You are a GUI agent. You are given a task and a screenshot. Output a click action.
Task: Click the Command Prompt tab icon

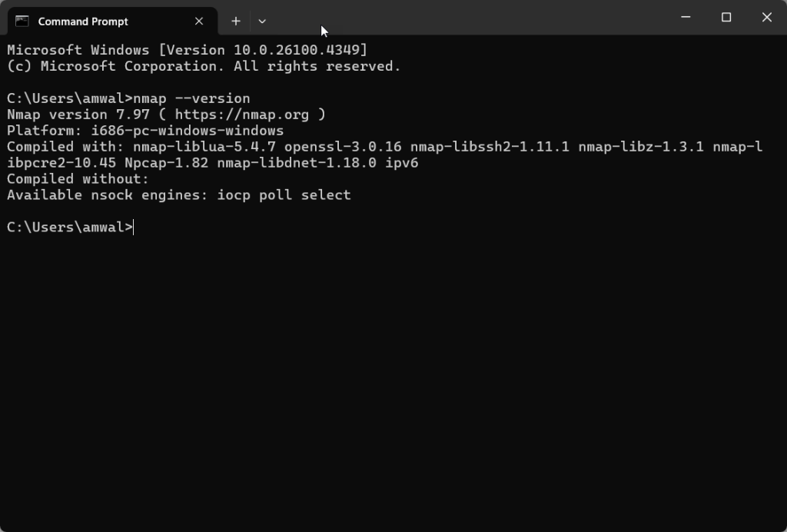[x=22, y=21]
